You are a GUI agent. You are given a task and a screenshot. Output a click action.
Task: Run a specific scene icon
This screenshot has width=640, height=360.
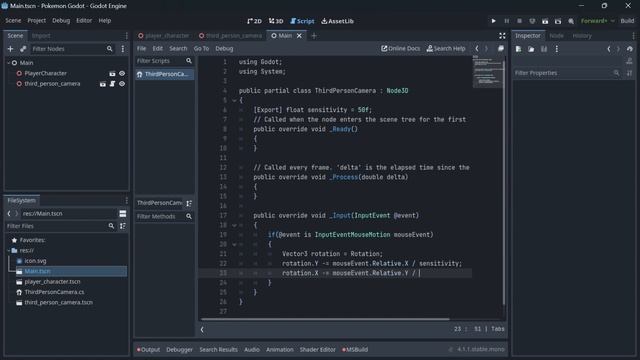tap(558, 21)
